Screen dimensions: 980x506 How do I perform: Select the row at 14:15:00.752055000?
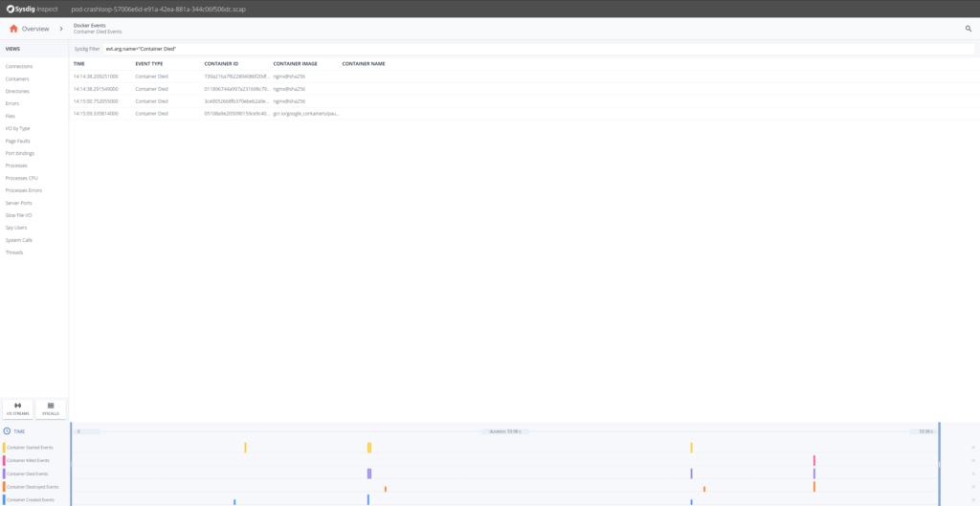coord(523,100)
